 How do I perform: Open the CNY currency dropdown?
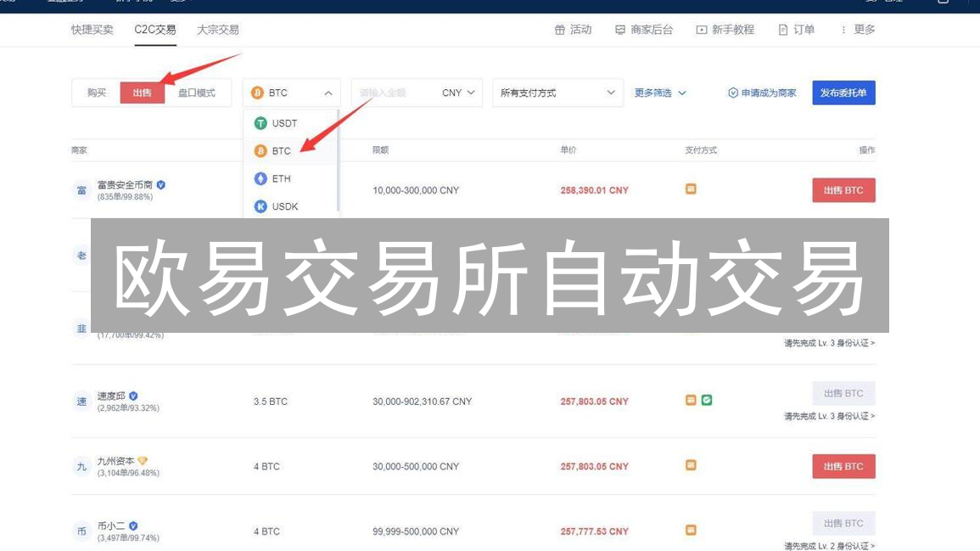tap(458, 93)
